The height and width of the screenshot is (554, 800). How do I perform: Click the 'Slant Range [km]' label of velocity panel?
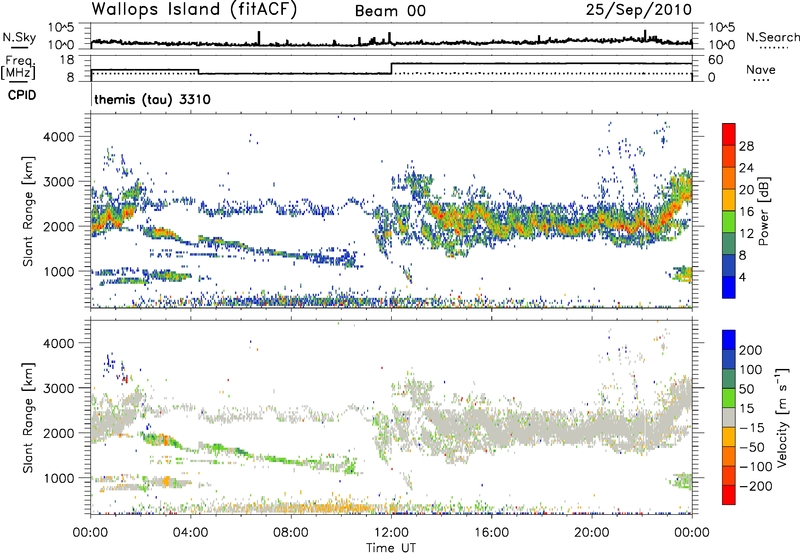[28, 418]
